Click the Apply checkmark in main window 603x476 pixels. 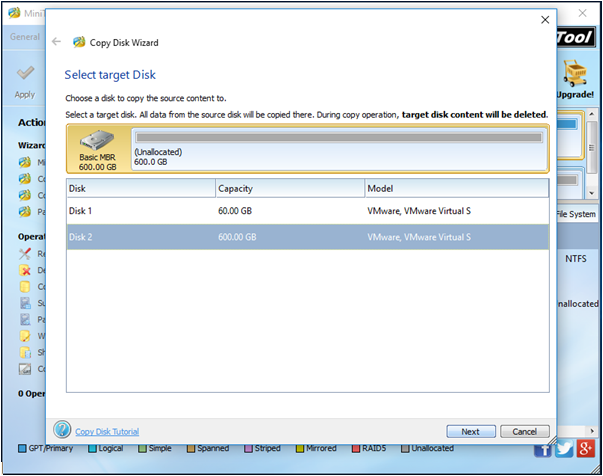point(25,73)
